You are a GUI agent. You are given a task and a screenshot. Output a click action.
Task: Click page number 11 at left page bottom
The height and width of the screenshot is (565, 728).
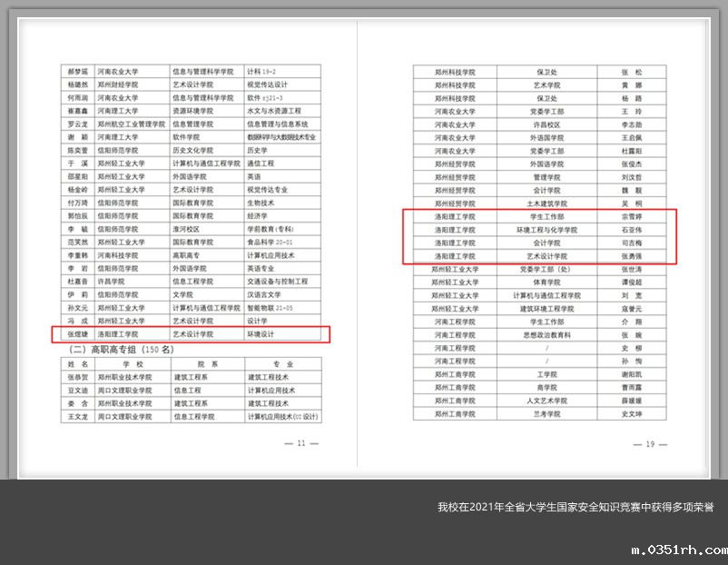(301, 443)
